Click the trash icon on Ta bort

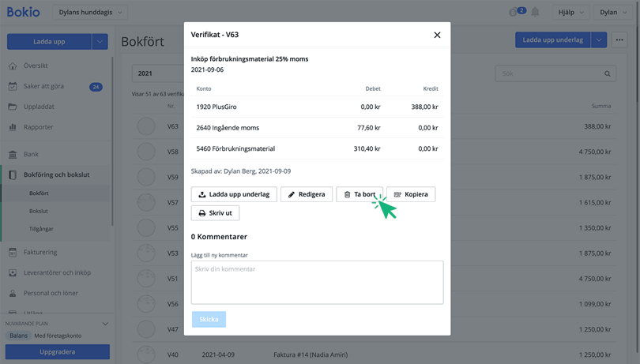tap(347, 194)
